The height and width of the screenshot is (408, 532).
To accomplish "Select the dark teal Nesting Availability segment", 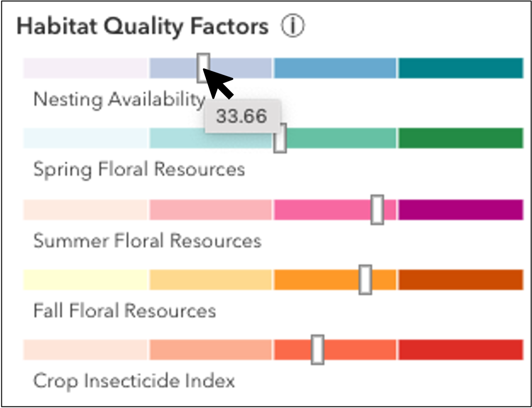I will pyautogui.click(x=461, y=68).
